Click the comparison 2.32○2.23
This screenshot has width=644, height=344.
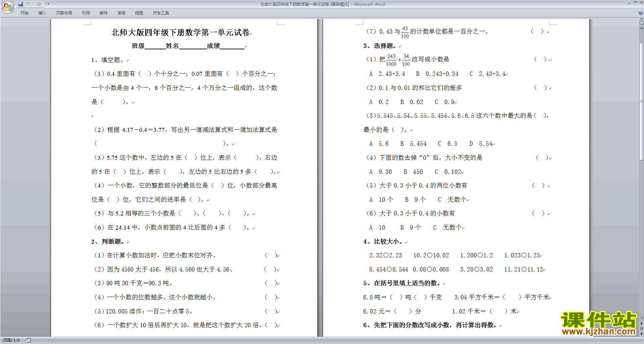coord(385,255)
